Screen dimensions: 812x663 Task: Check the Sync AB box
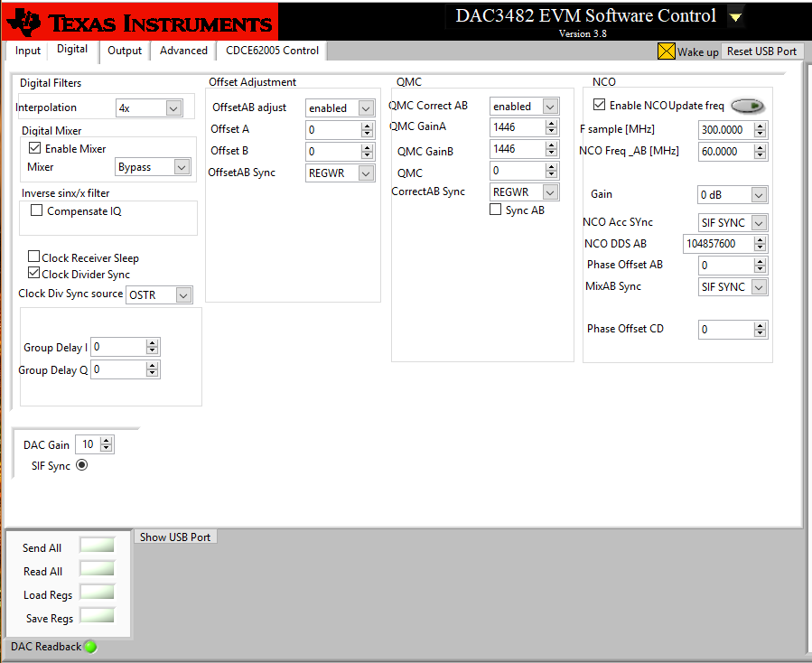(x=496, y=210)
